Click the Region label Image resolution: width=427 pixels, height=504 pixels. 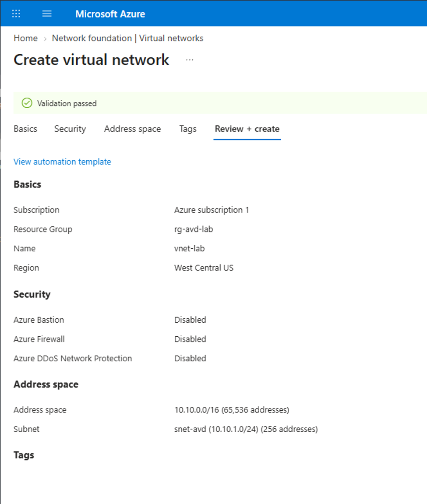coord(26,268)
